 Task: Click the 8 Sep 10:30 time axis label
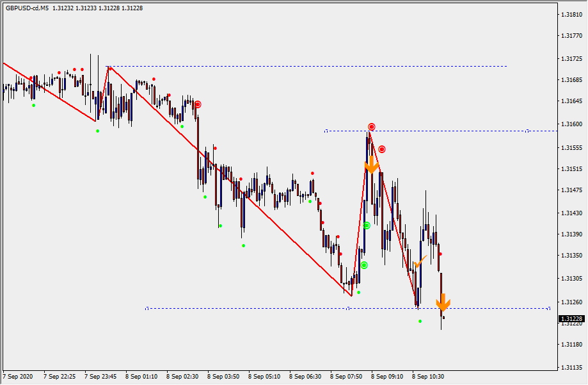427,377
